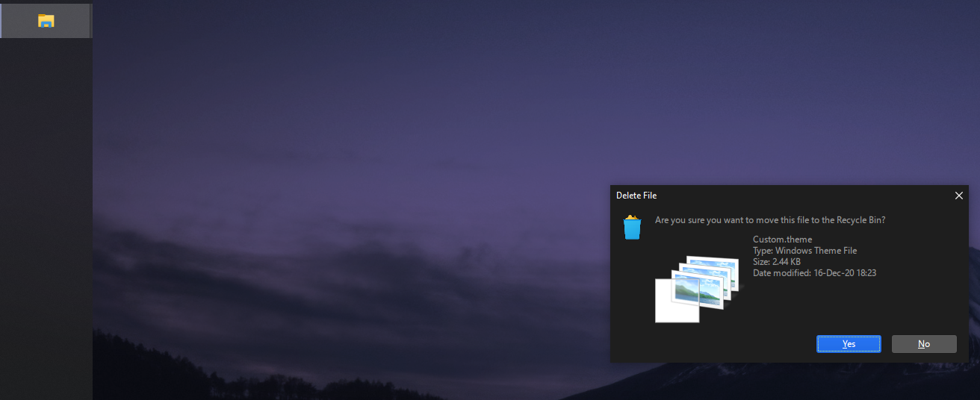Close the Delete File dialog

pos(959,196)
